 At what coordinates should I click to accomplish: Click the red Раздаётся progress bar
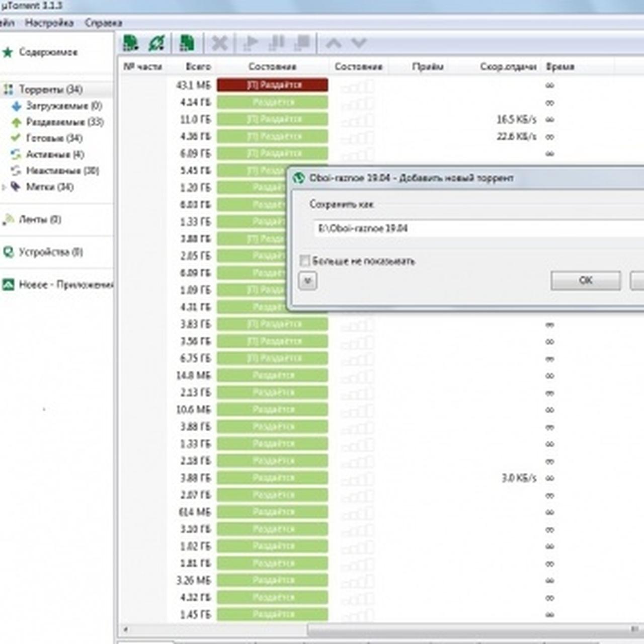(272, 85)
